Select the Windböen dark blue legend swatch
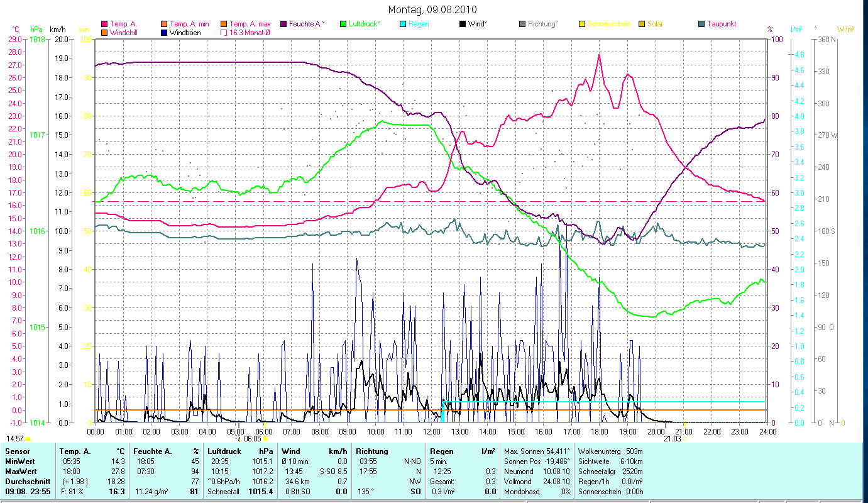The width and height of the screenshot is (868, 503). coord(163,32)
